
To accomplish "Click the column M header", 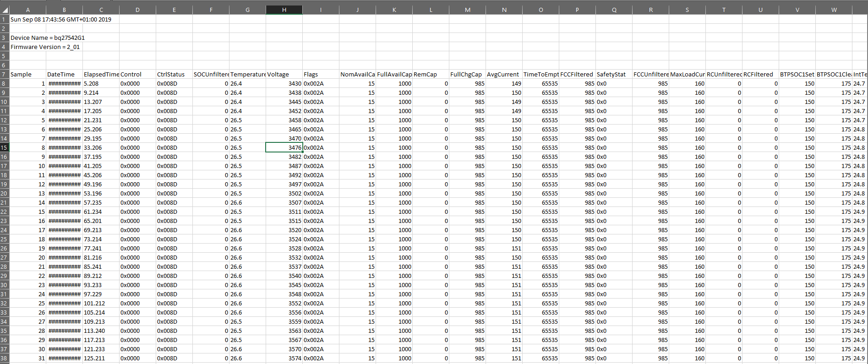I will tap(467, 10).
